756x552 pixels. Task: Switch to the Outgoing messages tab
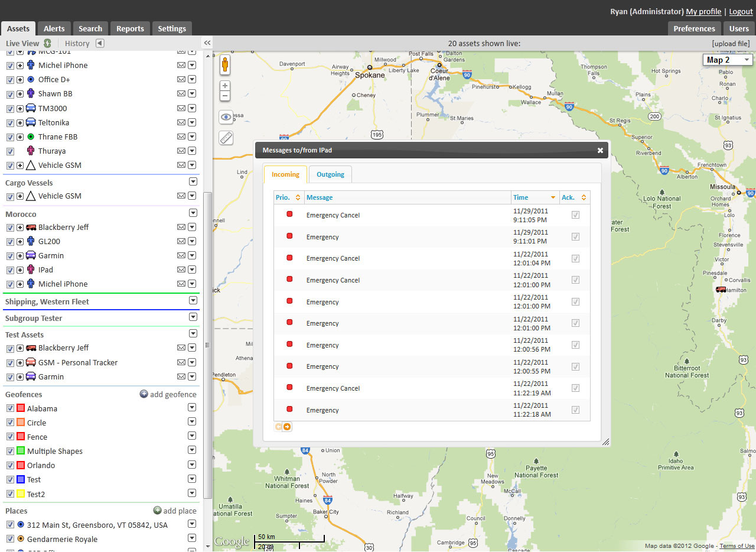click(330, 174)
